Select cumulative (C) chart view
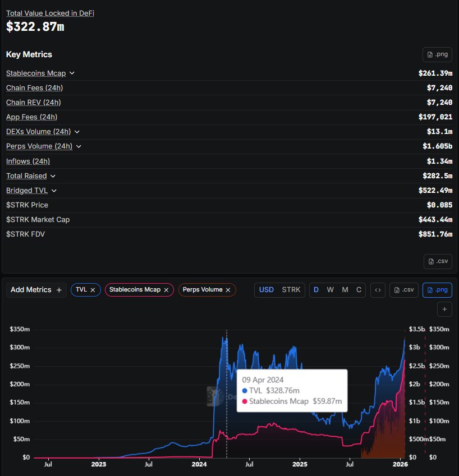Viewport: 459px width, 476px height. (x=359, y=290)
